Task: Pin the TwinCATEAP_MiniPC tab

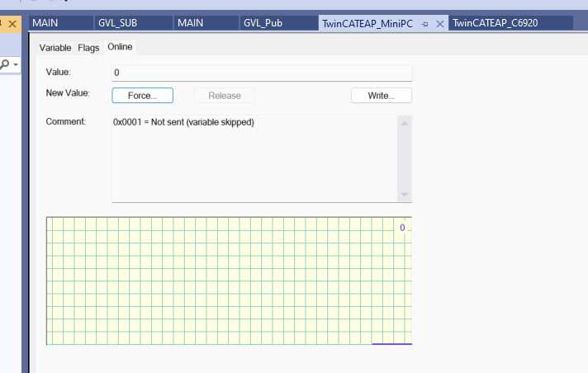Action: click(424, 24)
